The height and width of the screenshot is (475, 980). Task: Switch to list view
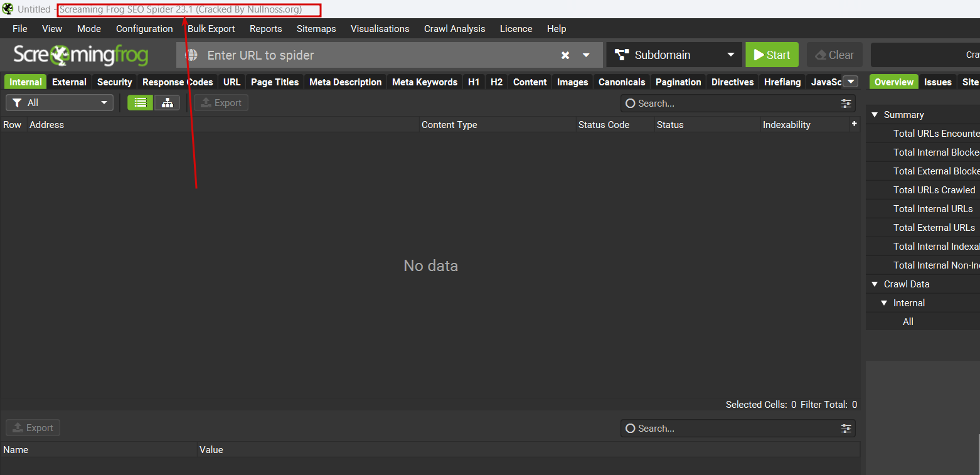pos(141,103)
